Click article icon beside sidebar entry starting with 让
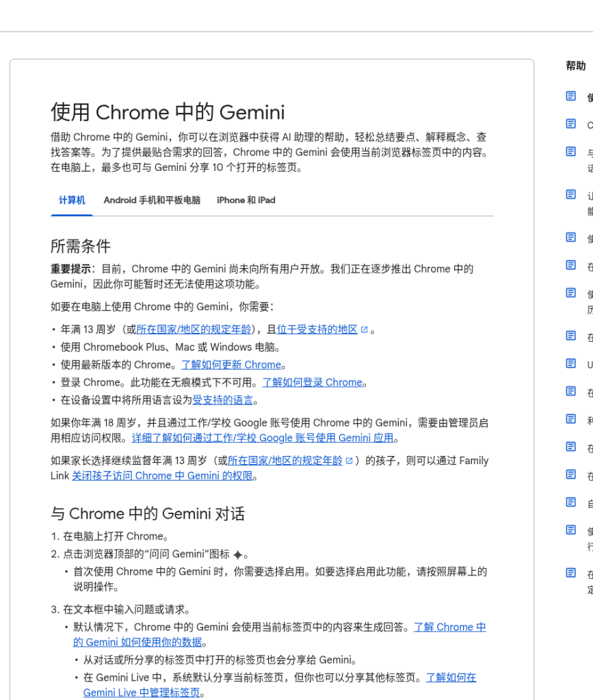Viewport: 593px width, 700px height. point(570,194)
